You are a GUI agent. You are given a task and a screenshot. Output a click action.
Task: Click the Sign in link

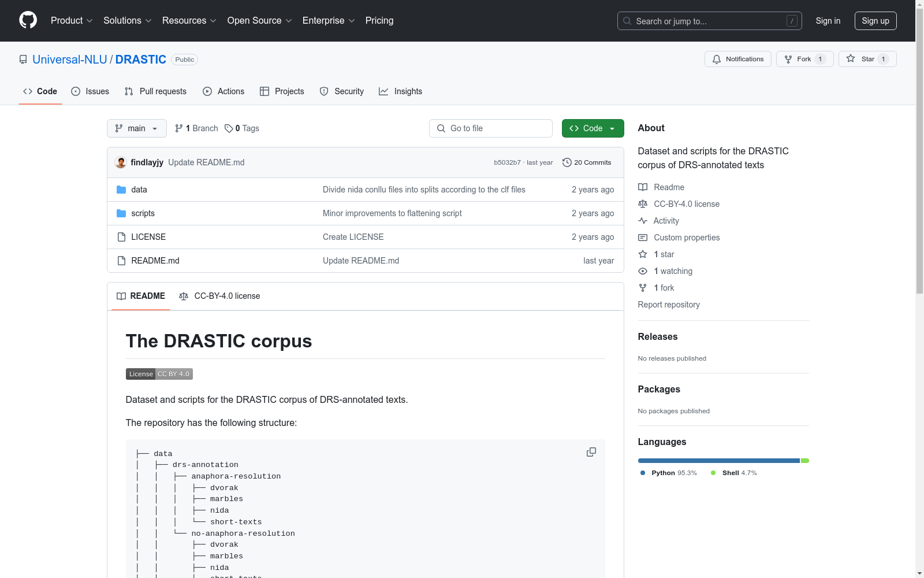tap(828, 21)
